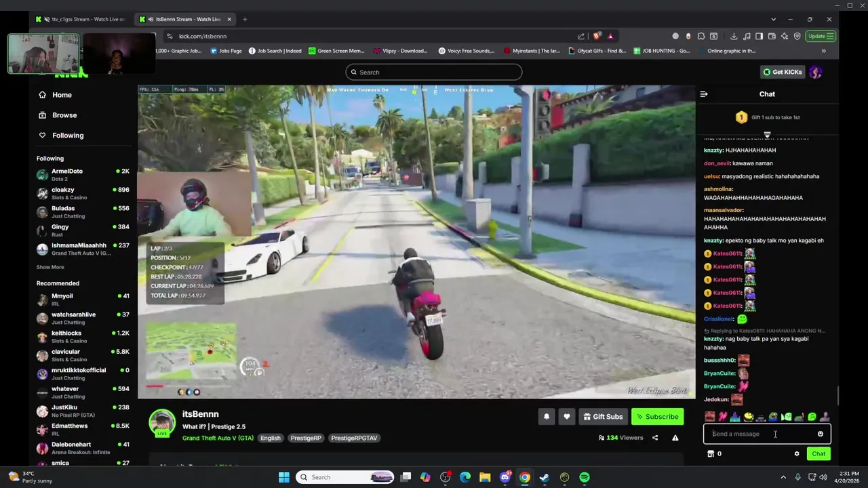Open the tab search dropdown arrow
The height and width of the screenshot is (488, 868).
[x=773, y=19]
